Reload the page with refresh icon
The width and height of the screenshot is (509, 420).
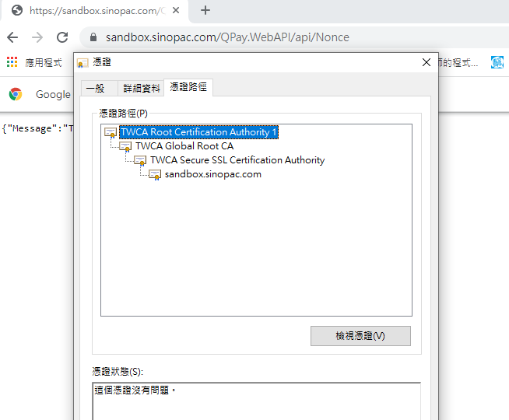[x=62, y=37]
